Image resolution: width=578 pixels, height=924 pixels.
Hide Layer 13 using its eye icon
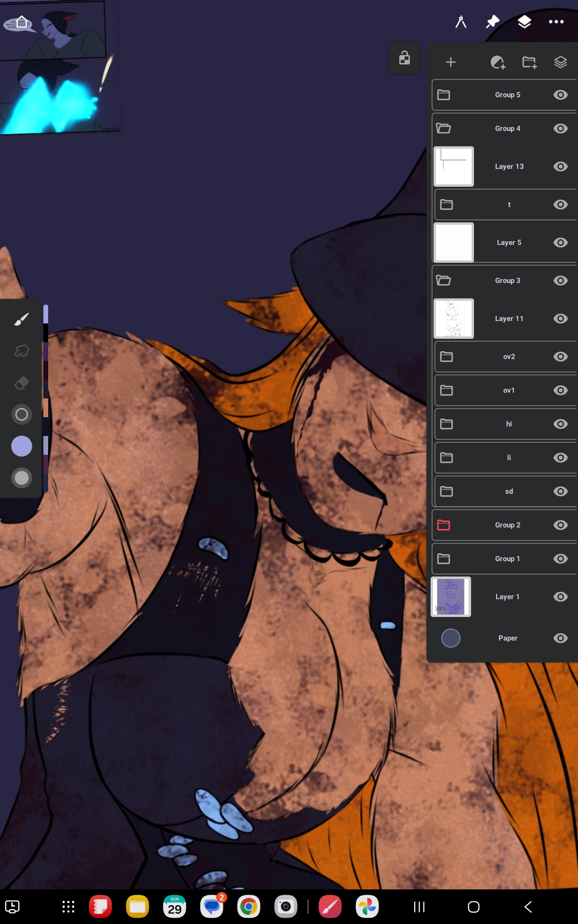click(x=560, y=167)
